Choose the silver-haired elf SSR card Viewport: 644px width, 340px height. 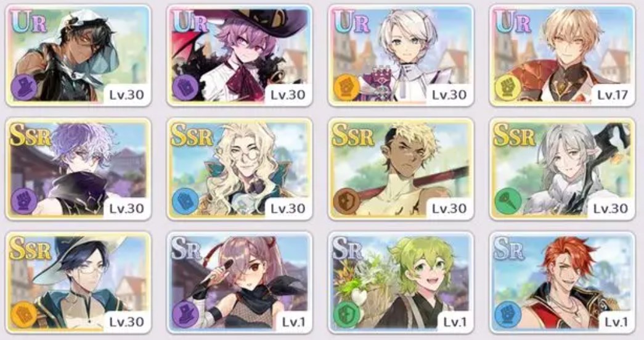[562, 169]
